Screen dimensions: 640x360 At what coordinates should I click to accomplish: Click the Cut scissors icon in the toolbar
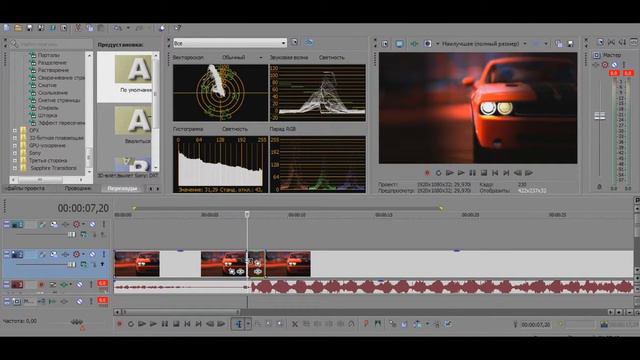[78, 28]
